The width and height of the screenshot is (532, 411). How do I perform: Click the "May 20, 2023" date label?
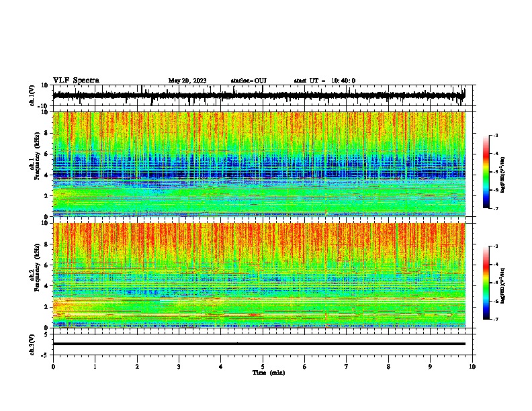click(x=187, y=81)
